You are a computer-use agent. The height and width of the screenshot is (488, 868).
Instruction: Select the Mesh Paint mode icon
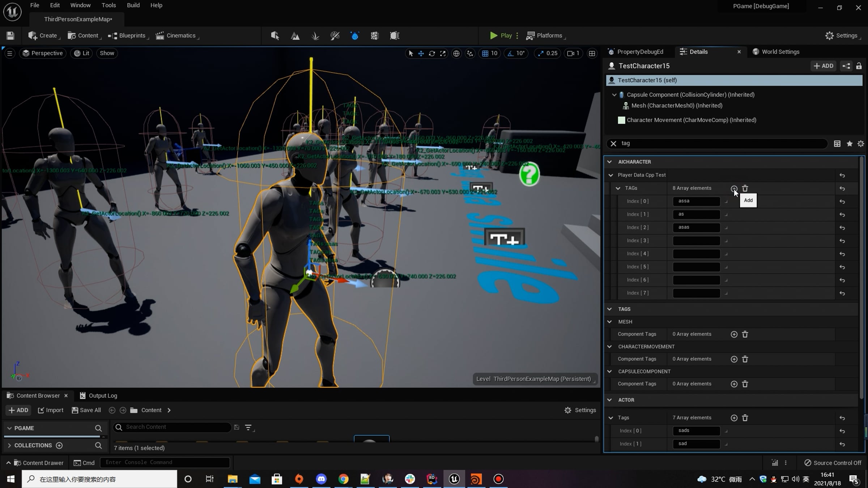[335, 35]
